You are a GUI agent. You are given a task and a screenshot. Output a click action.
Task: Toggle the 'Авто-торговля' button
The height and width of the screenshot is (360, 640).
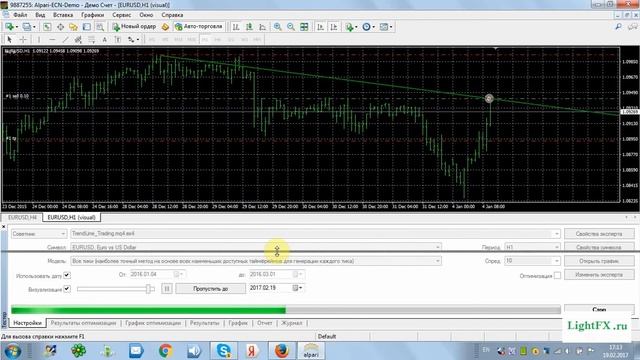(x=199, y=27)
